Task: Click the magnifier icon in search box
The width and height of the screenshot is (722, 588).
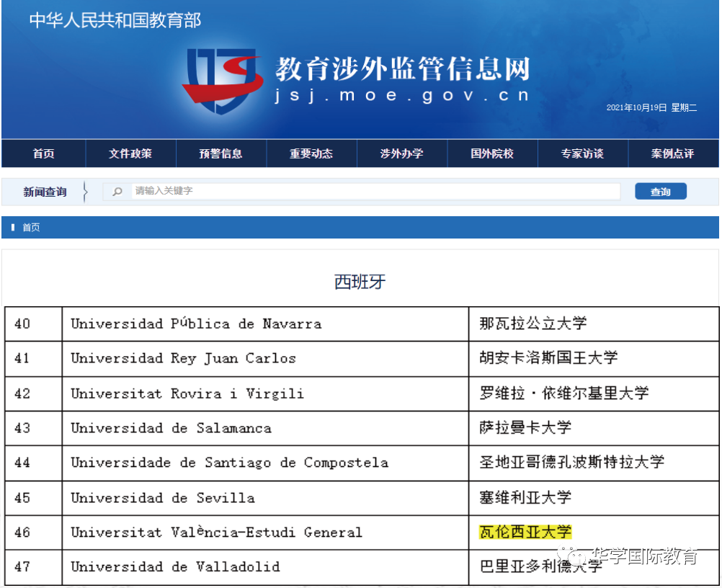Action: (117, 192)
